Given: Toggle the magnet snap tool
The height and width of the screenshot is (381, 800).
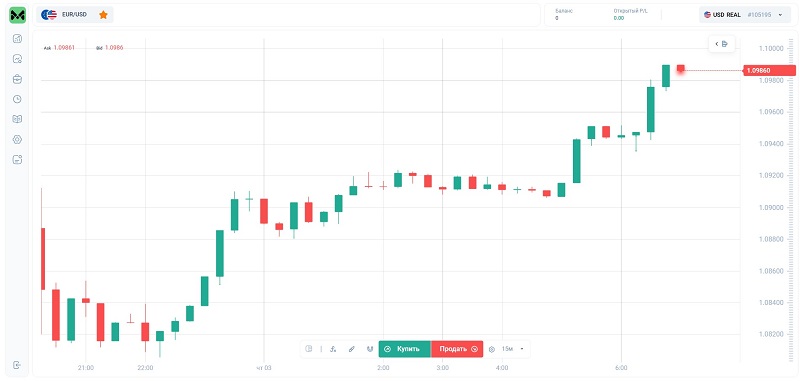Looking at the screenshot, I should coord(370,349).
